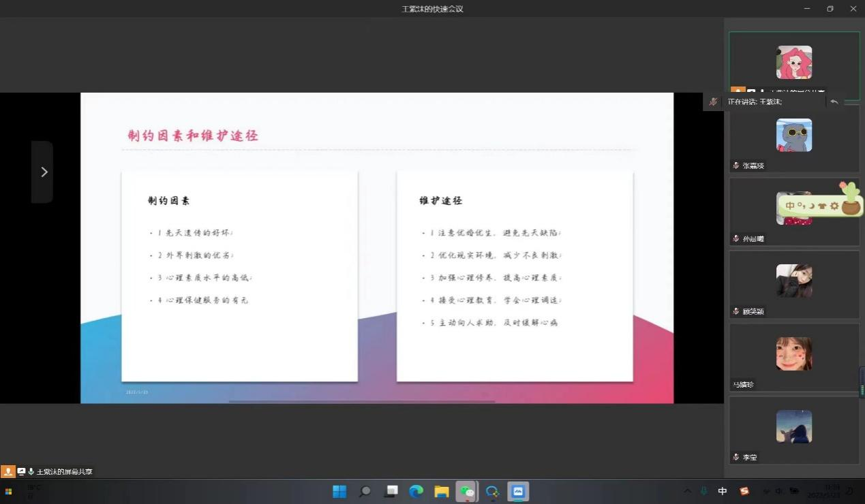Show hidden system tray icons chevron
This screenshot has width=865, height=504.
coord(687,491)
